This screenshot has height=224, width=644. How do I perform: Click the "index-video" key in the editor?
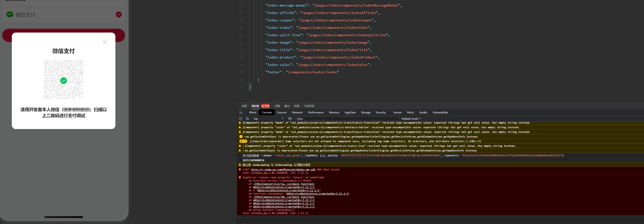click(x=279, y=28)
